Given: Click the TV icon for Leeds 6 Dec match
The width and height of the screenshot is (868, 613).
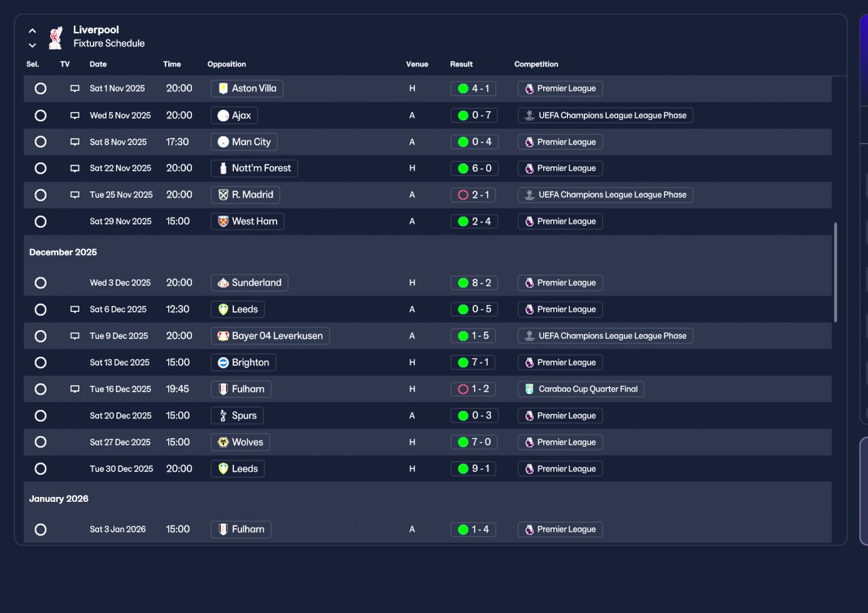Looking at the screenshot, I should click(75, 310).
